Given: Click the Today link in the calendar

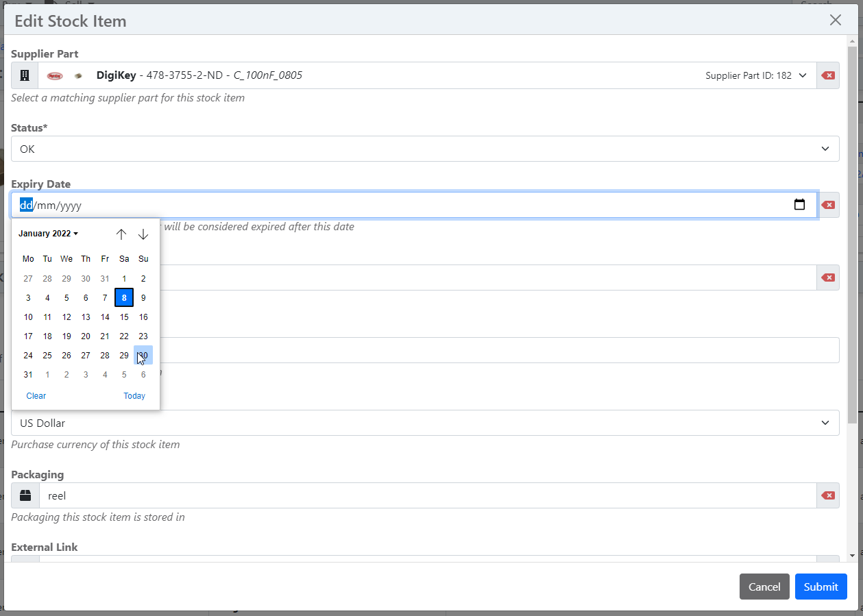Looking at the screenshot, I should pos(134,396).
